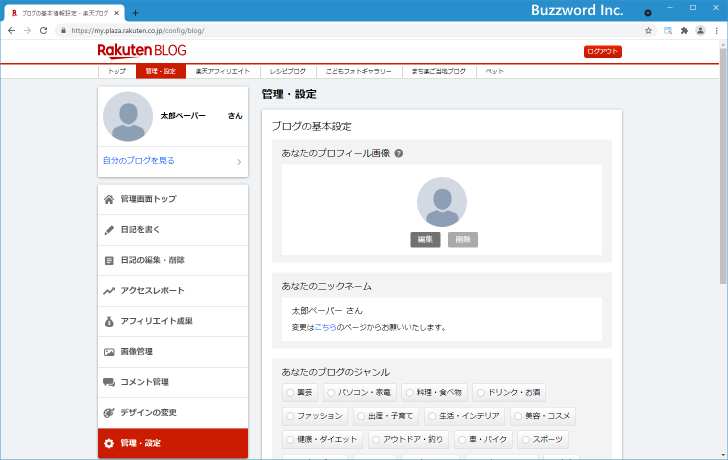Click the palette icon beside デザインの変更
728x460 pixels.
pos(109,413)
